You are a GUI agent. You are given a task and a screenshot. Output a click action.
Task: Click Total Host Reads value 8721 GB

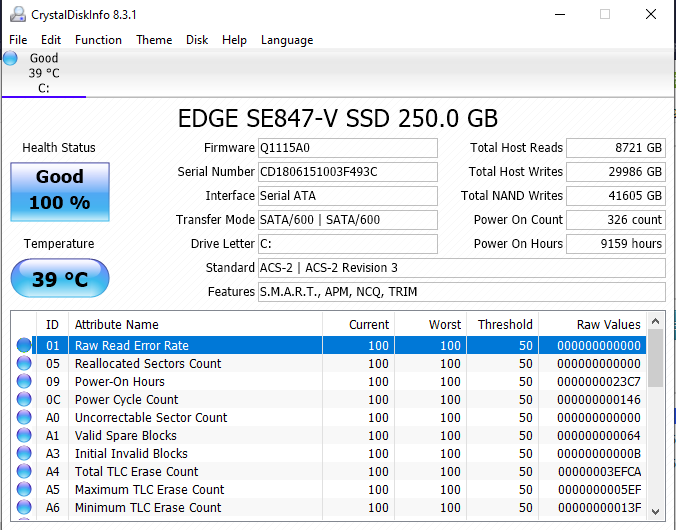click(x=616, y=148)
